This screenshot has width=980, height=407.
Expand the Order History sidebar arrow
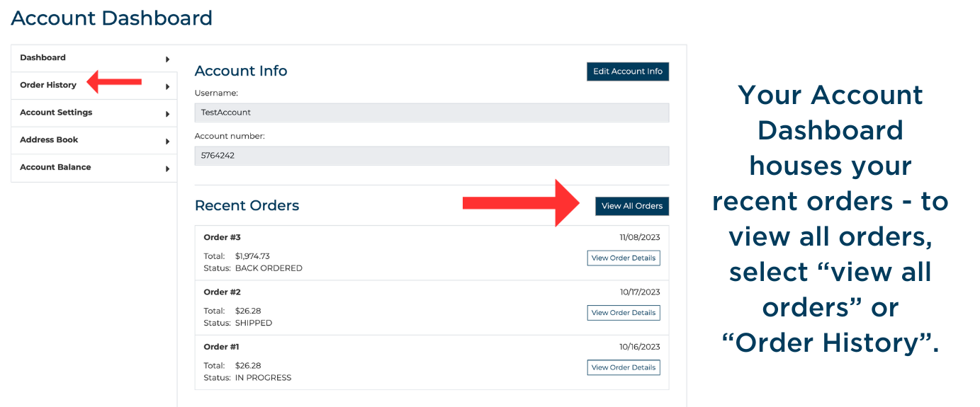167,87
